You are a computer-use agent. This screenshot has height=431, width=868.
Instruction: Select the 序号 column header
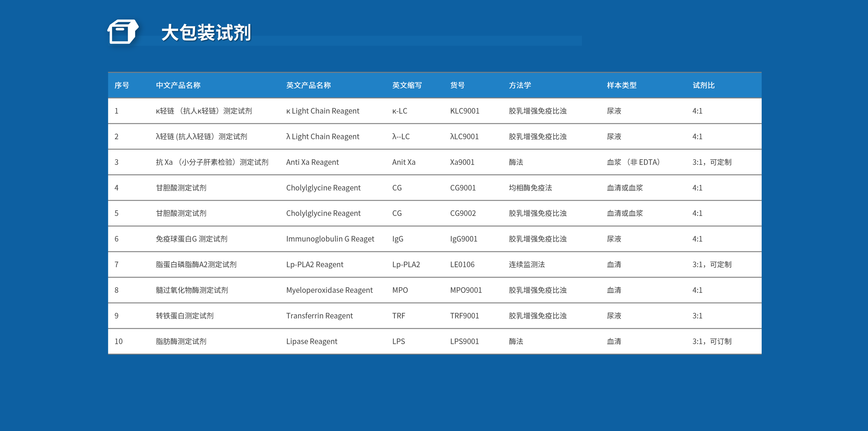tap(122, 85)
